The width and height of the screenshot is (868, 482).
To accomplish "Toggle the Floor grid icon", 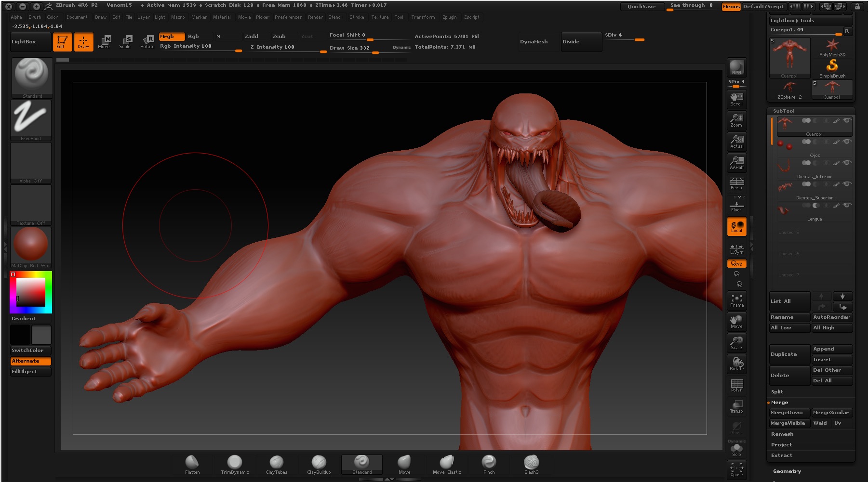I will click(x=736, y=206).
